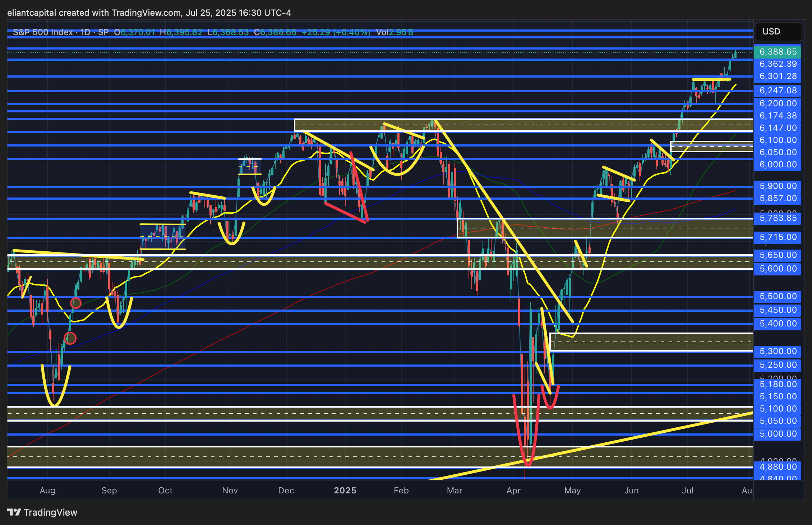The width and height of the screenshot is (812, 525).
Task: Click the S&P 500 Index symbol title
Action: coord(43,32)
